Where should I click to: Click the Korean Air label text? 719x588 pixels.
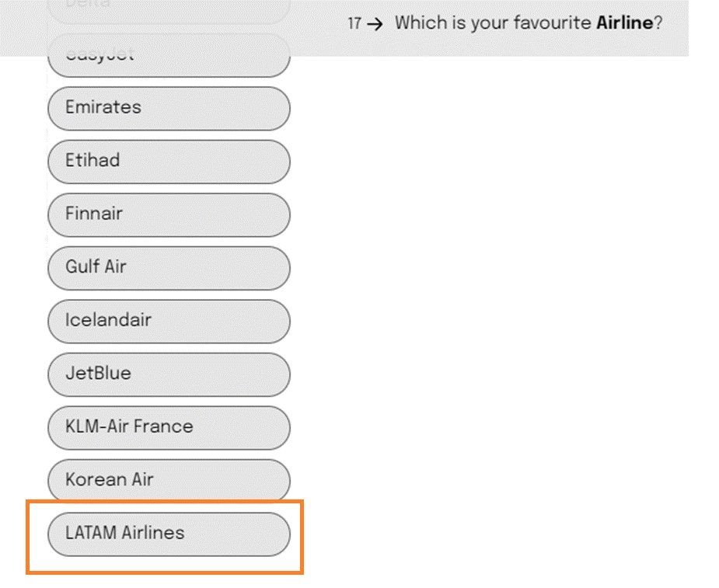[109, 479]
